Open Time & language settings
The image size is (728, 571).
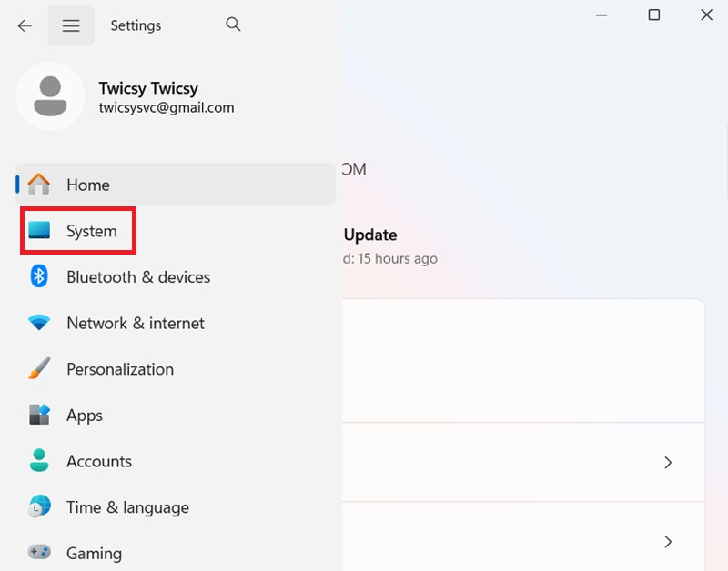[127, 507]
